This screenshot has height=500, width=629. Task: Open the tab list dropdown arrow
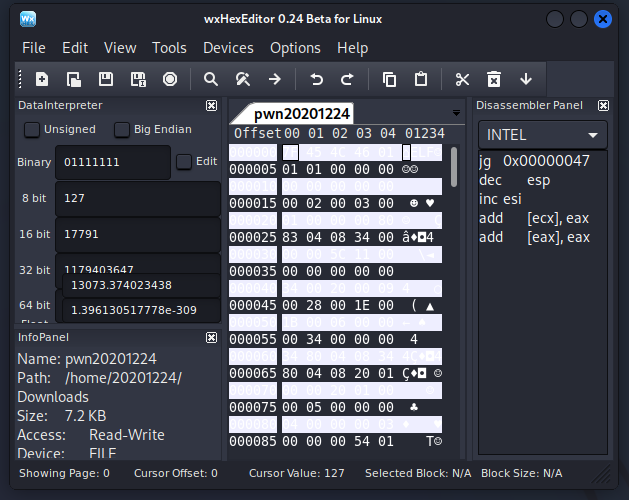pyautogui.click(x=457, y=113)
